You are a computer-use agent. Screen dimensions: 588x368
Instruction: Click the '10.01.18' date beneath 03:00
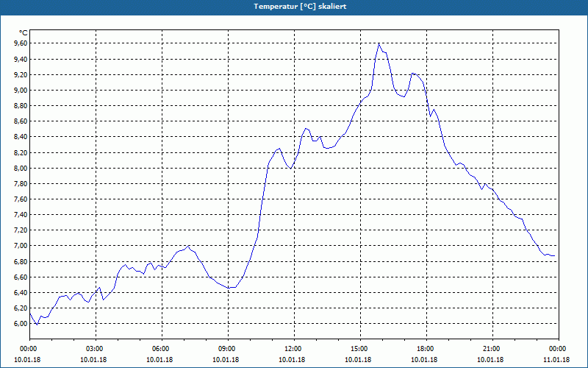[93, 360]
